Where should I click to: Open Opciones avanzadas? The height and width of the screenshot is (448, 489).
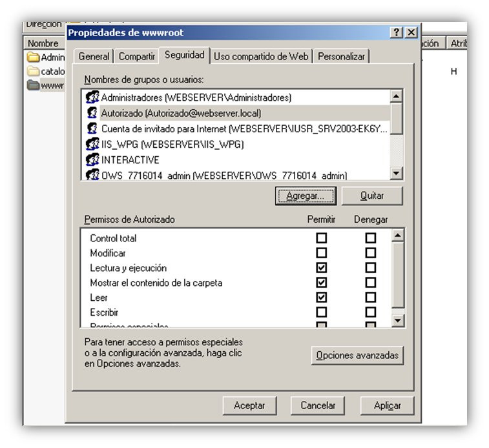point(357,356)
